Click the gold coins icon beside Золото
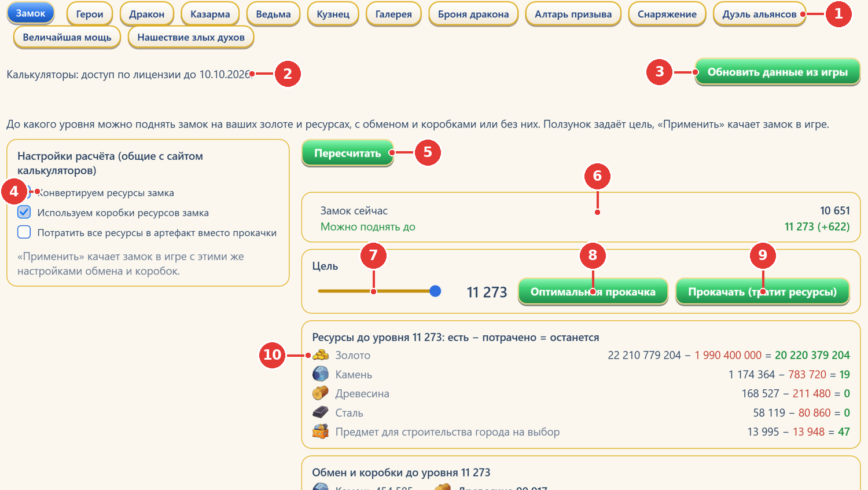 321,355
